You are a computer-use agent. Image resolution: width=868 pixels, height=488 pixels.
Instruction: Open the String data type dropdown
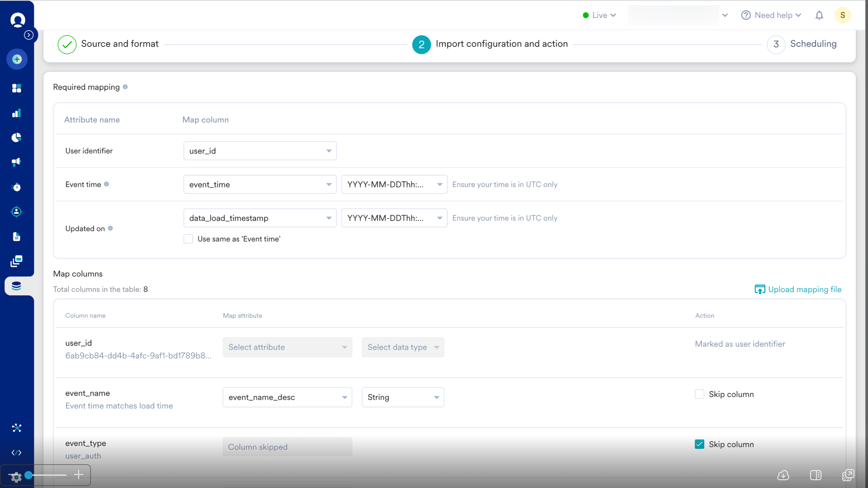pyautogui.click(x=402, y=397)
